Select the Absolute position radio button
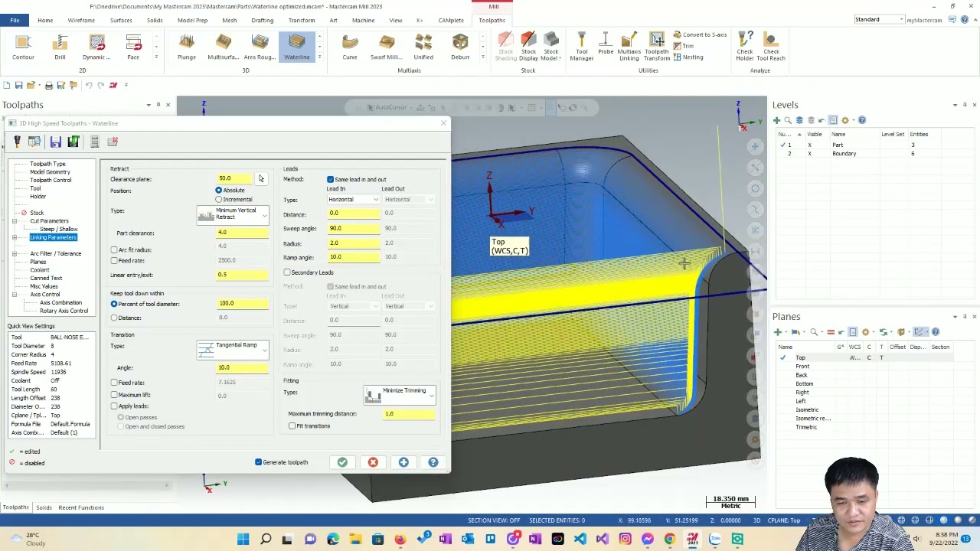The width and height of the screenshot is (980, 551). tap(219, 190)
